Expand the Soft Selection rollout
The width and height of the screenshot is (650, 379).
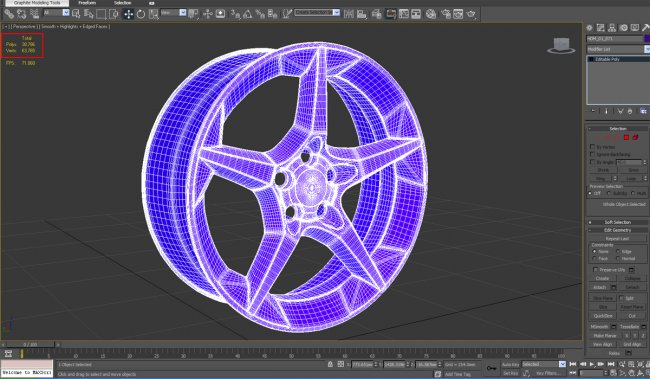point(618,222)
